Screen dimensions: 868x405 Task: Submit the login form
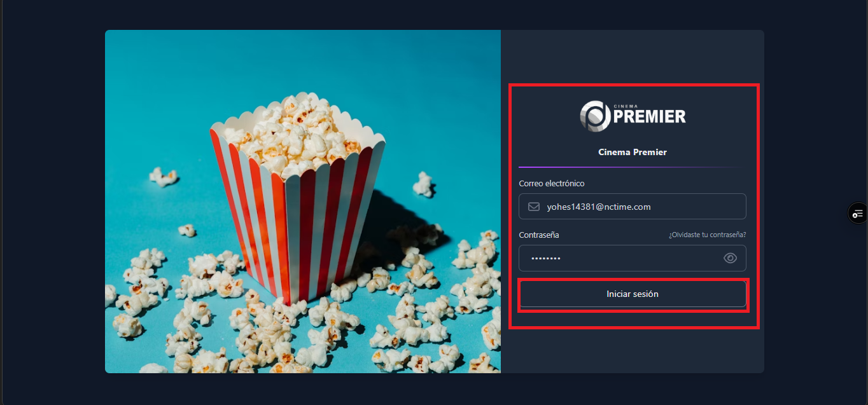click(x=633, y=294)
